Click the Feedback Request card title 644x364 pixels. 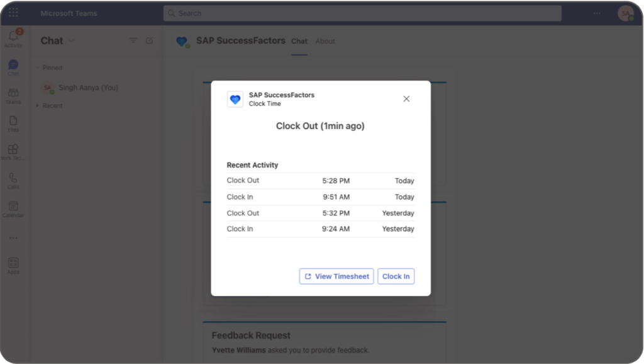[x=251, y=335]
